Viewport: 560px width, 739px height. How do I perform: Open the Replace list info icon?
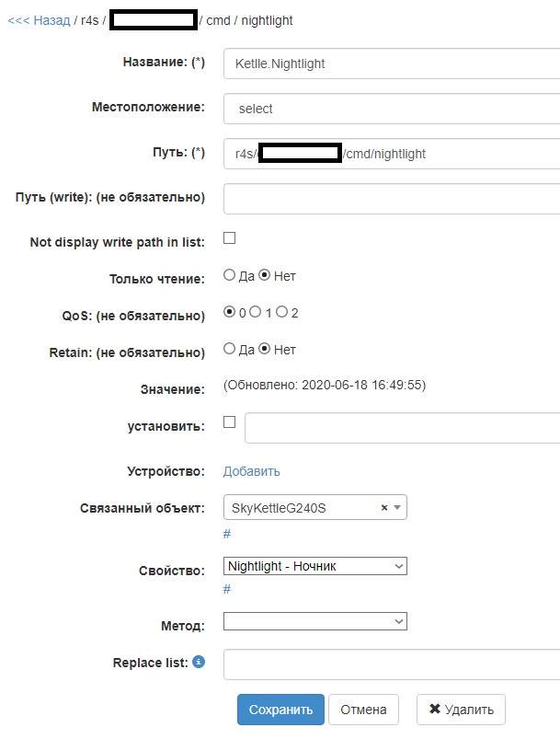point(199,662)
